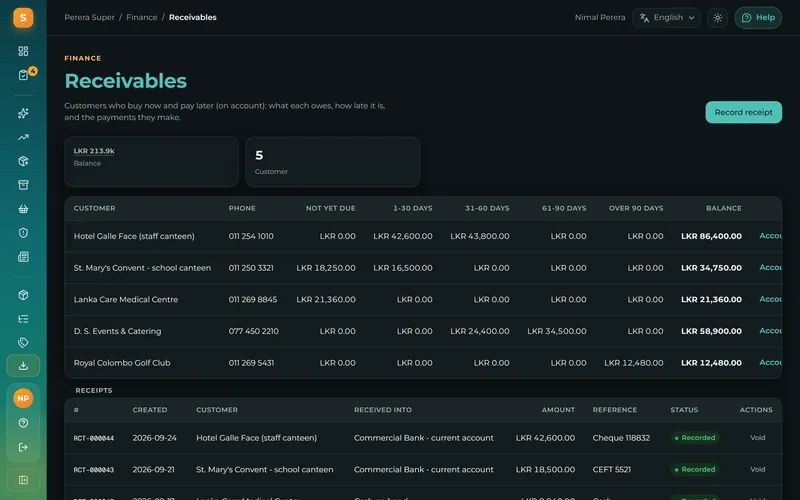Select Royal Colombo Golf Club customer name
The width and height of the screenshot is (800, 500).
(122, 363)
